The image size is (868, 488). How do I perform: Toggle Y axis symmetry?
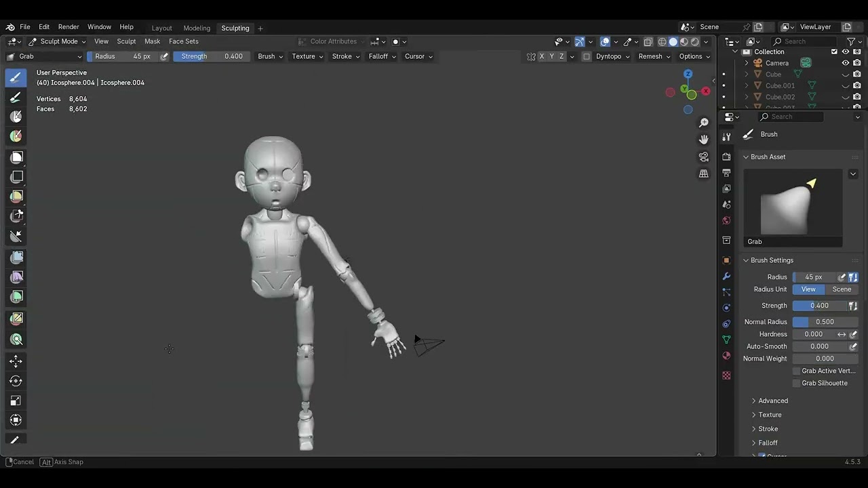(x=551, y=56)
